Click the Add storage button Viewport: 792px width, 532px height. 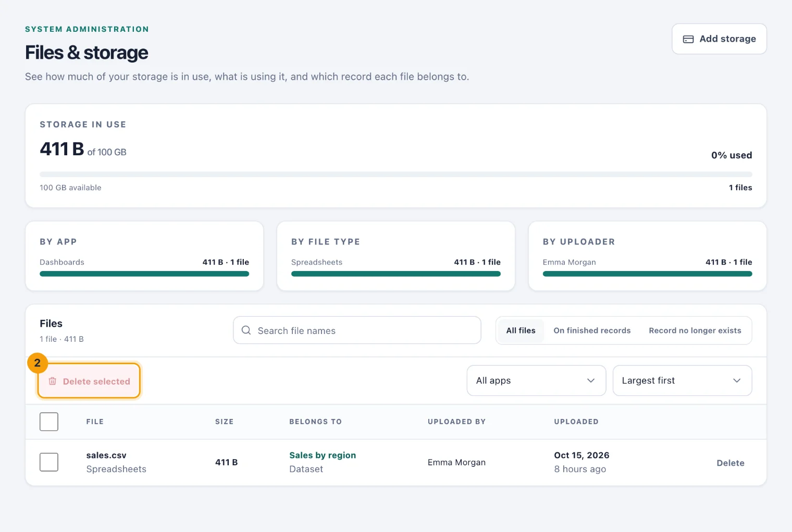[x=719, y=39]
